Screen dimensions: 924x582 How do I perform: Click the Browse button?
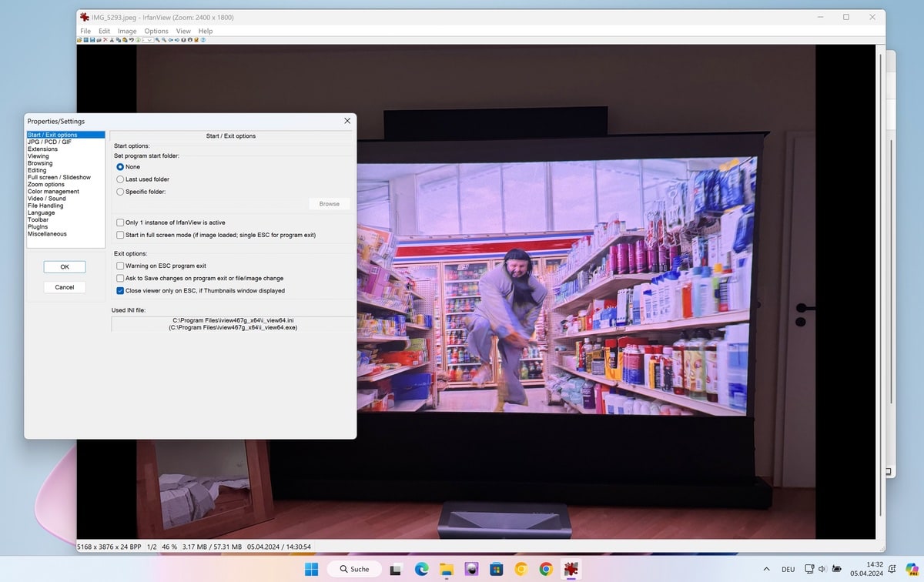[x=330, y=204]
